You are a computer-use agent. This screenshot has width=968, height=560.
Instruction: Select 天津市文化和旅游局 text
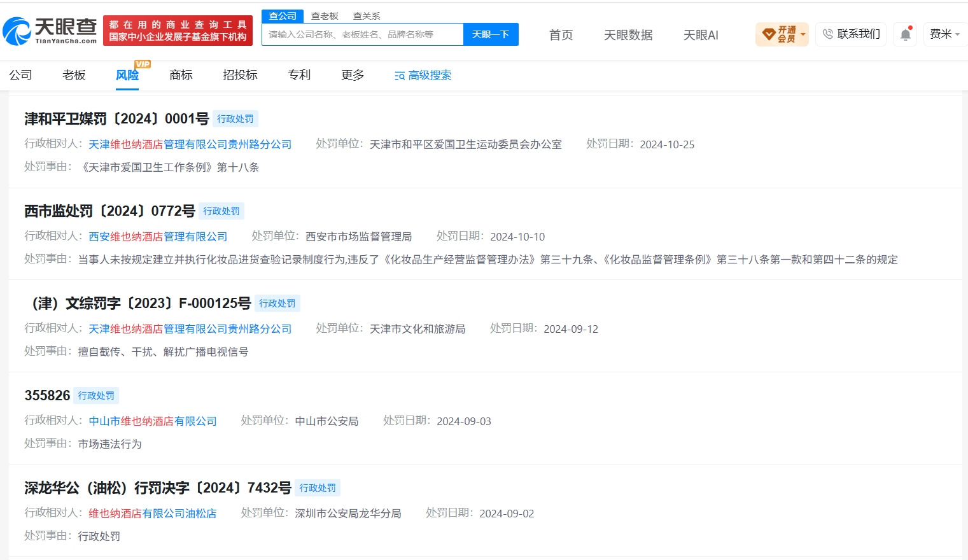(417, 329)
